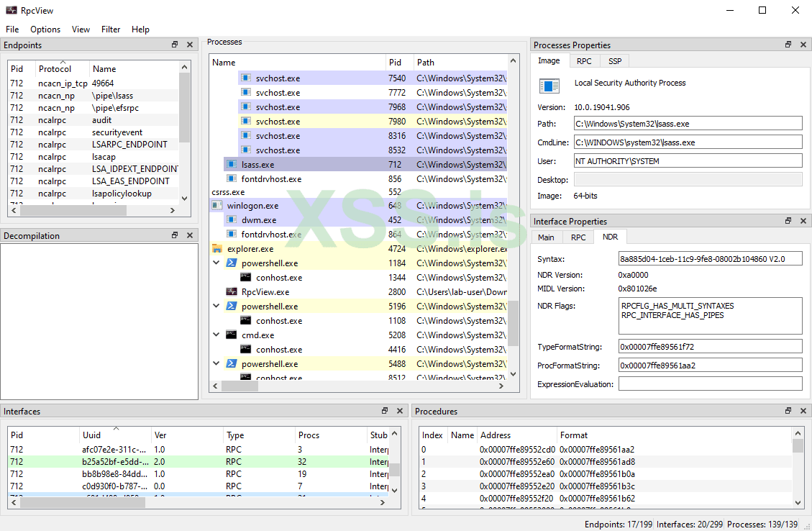Collapse the cmd.exe process tree node
Viewport: 812px width, 531px height.
coord(217,335)
